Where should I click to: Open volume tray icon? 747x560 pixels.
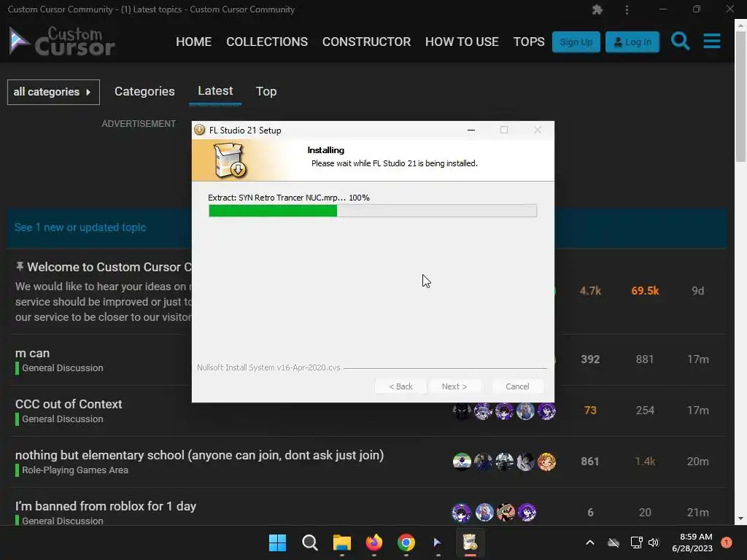pyautogui.click(x=654, y=542)
